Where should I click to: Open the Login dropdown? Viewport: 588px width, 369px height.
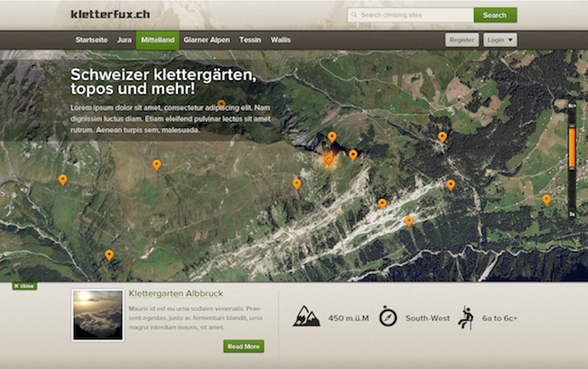click(500, 40)
